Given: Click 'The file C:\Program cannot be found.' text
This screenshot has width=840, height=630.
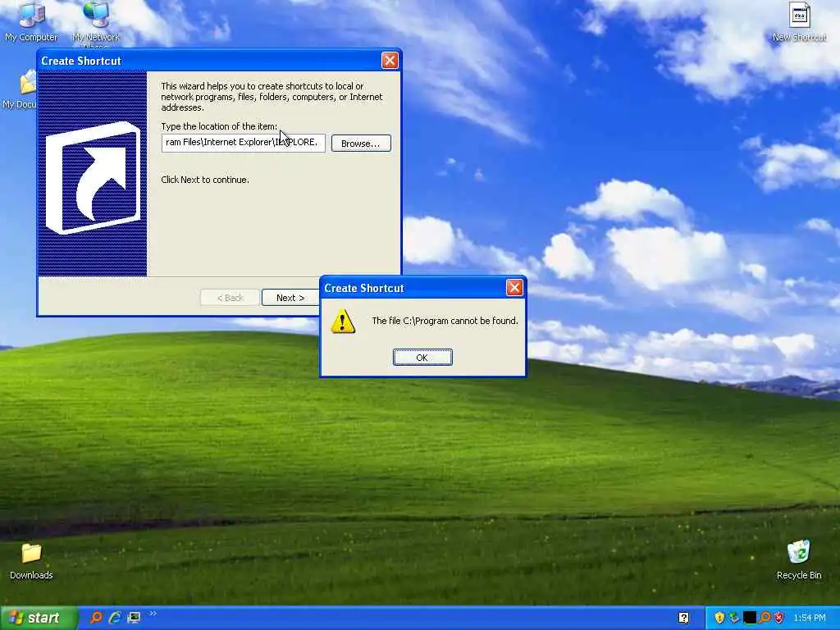Looking at the screenshot, I should point(445,321).
